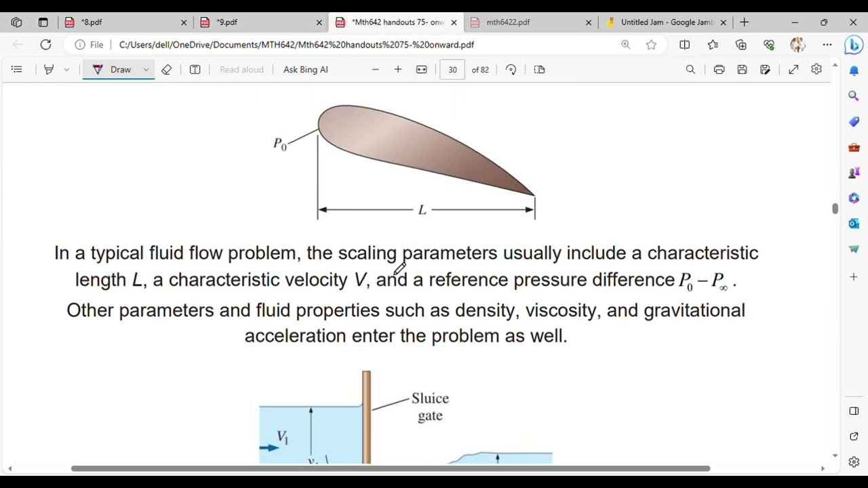Open Ask Bing AI
Screen dimensions: 868x488
pyautogui.click(x=305, y=69)
